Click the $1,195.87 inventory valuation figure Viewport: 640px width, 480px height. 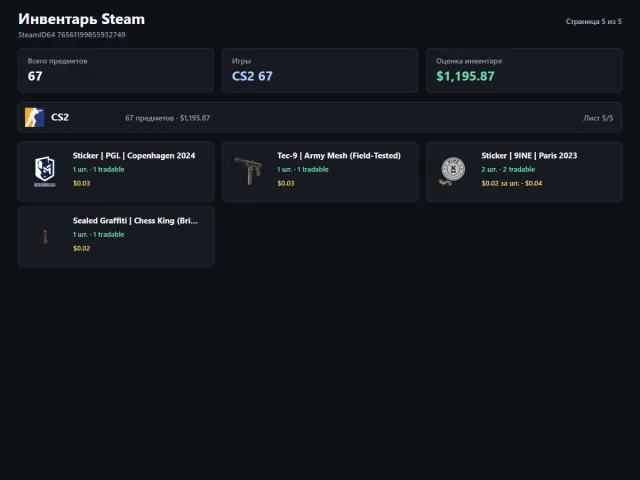pos(465,76)
